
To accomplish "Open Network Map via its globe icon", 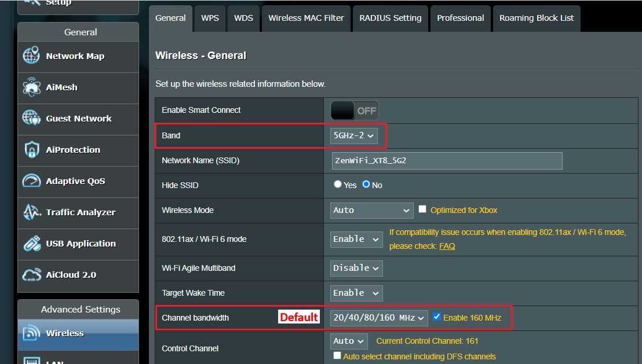I will (x=31, y=56).
